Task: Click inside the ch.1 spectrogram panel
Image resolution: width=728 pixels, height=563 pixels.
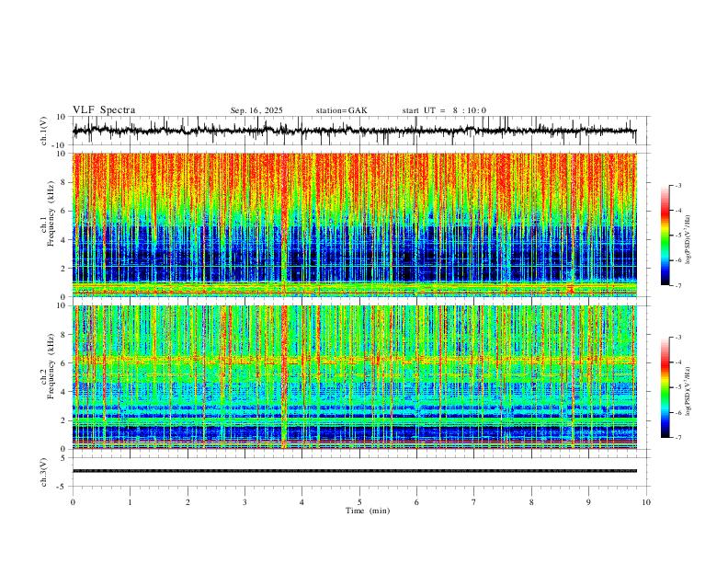Action: (x=354, y=224)
